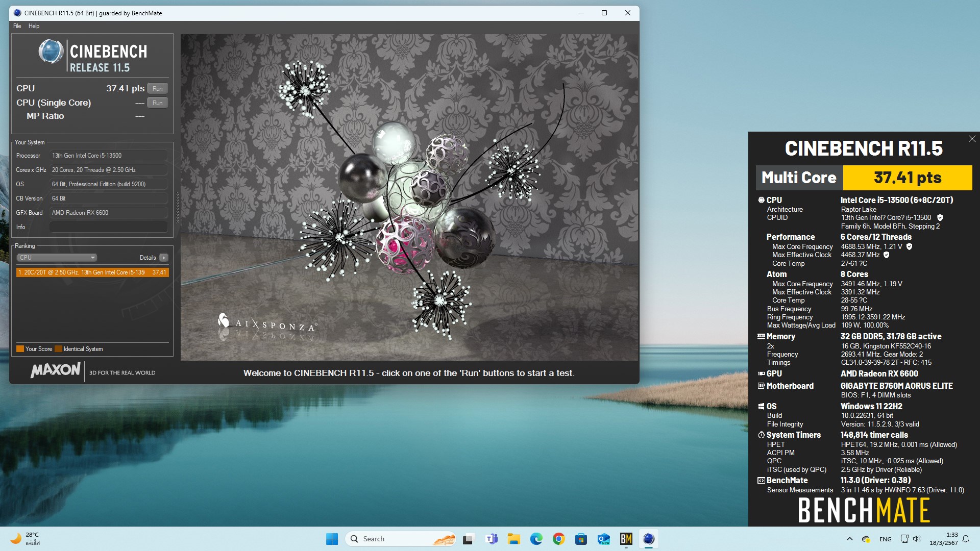
Task: Open the File menu
Action: coord(17,26)
